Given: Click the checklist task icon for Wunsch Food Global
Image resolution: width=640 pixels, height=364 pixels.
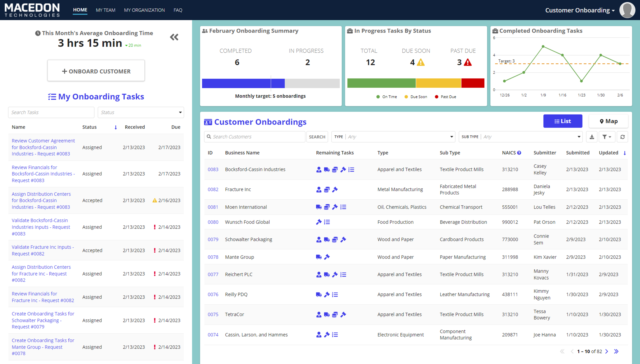Looking at the screenshot, I should click(x=327, y=222).
